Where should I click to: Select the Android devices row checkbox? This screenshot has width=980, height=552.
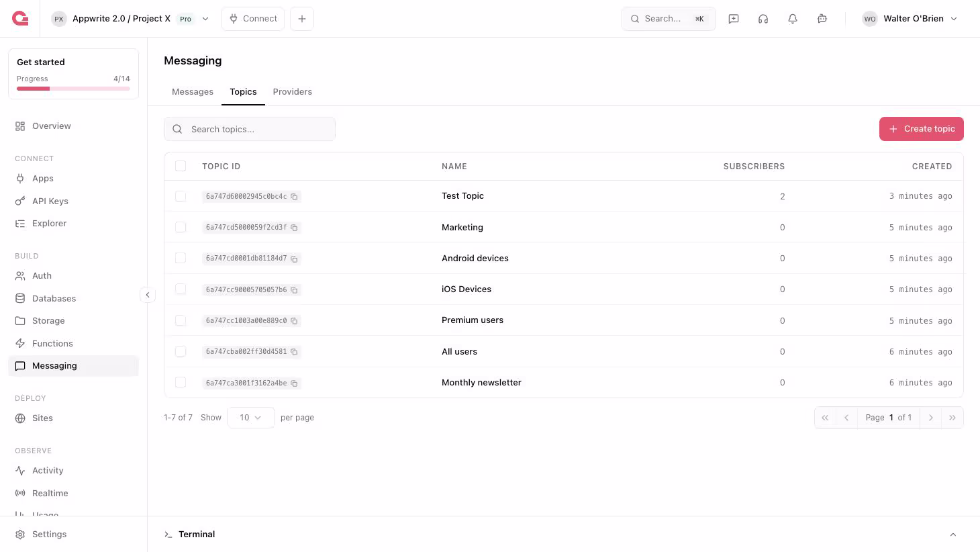tap(181, 258)
